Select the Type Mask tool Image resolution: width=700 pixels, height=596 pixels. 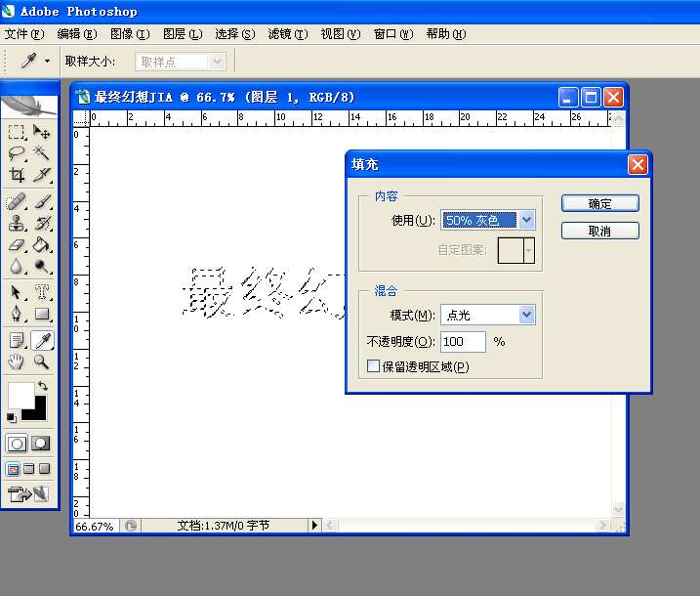(42, 292)
